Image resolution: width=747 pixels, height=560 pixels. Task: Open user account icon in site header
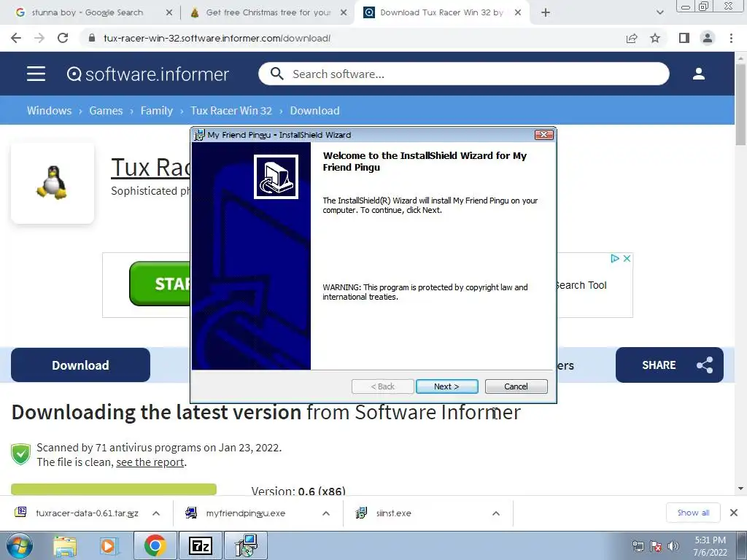pyautogui.click(x=699, y=74)
